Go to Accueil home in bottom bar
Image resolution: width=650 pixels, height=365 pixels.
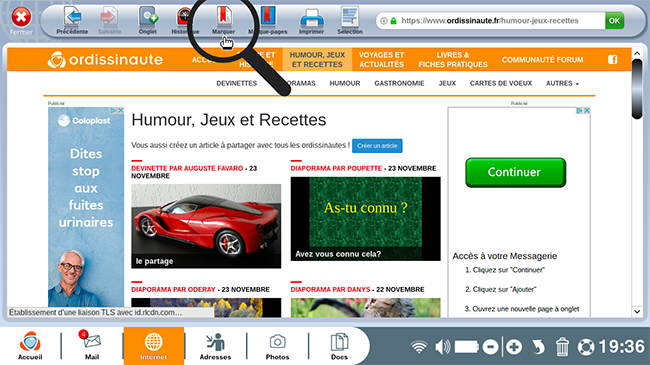tap(30, 346)
